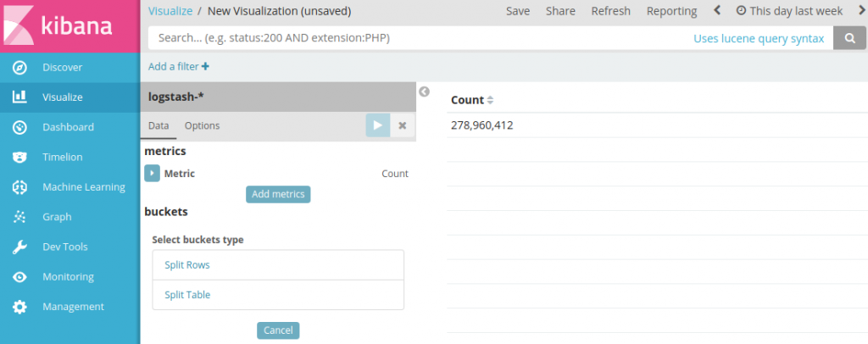Click the search magnifier button
This screenshot has width=868, height=344.
(849, 38)
